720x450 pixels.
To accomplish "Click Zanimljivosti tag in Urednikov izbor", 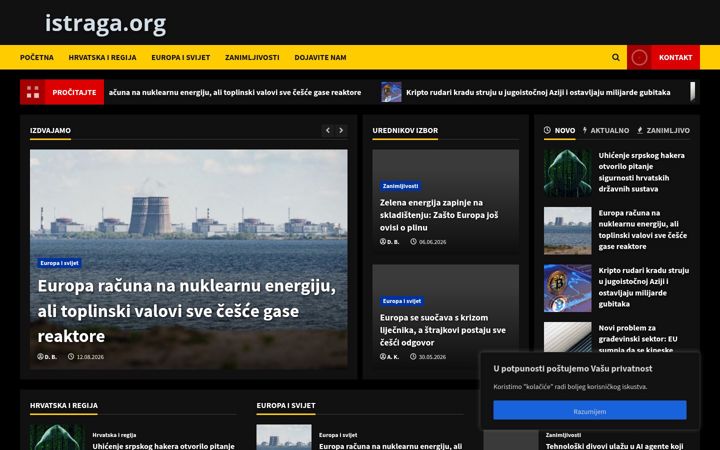I will 400,186.
